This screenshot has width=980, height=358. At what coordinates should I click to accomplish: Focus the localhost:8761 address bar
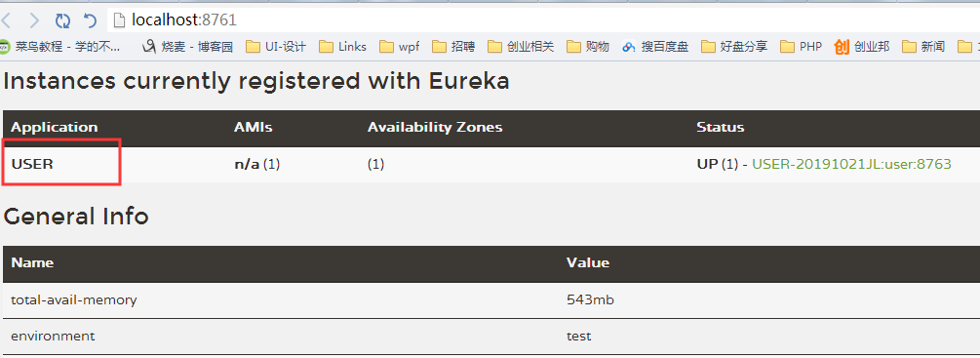click(542, 20)
